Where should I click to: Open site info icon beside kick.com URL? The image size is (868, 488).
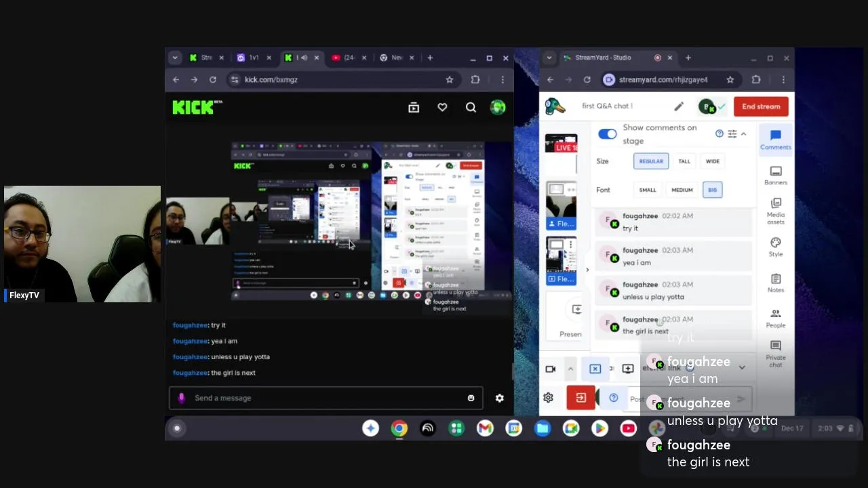[234, 79]
